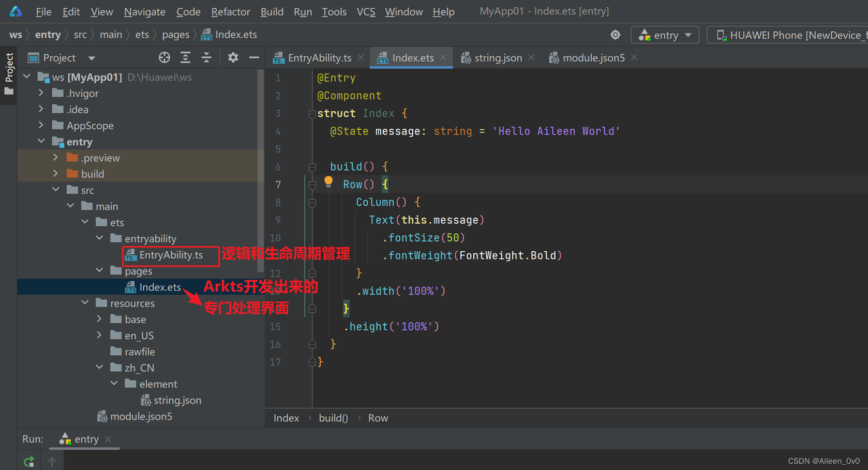
Task: Click the target icon beside entry configuration
Action: tap(615, 35)
